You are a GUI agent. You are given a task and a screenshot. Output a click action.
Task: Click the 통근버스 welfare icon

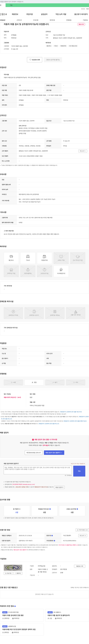tap(11, 258)
